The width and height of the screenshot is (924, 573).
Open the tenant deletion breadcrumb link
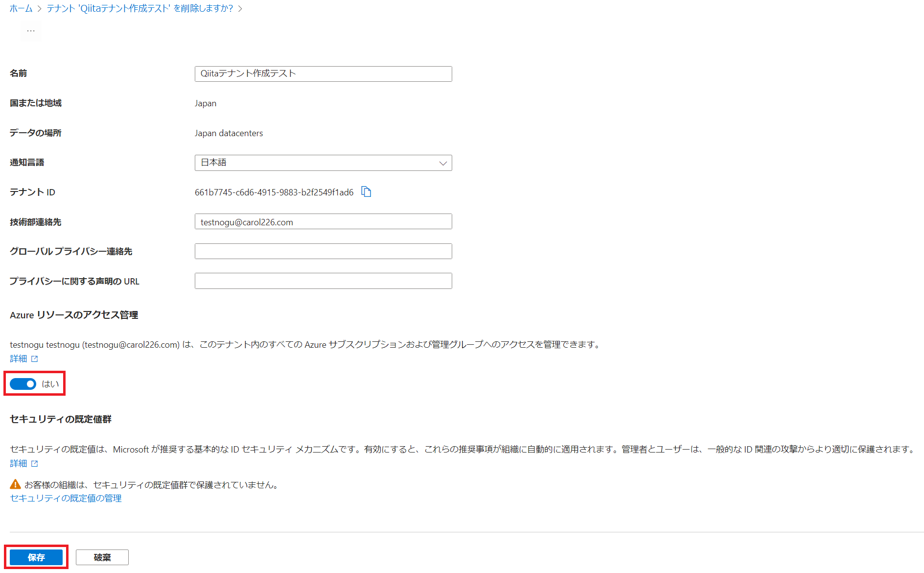coord(140,8)
